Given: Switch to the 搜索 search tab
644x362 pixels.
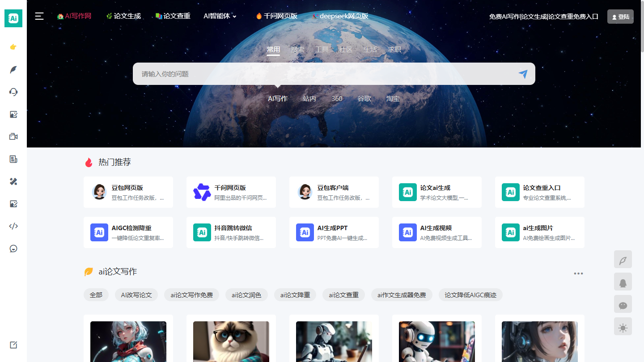Looking at the screenshot, I should (x=297, y=49).
